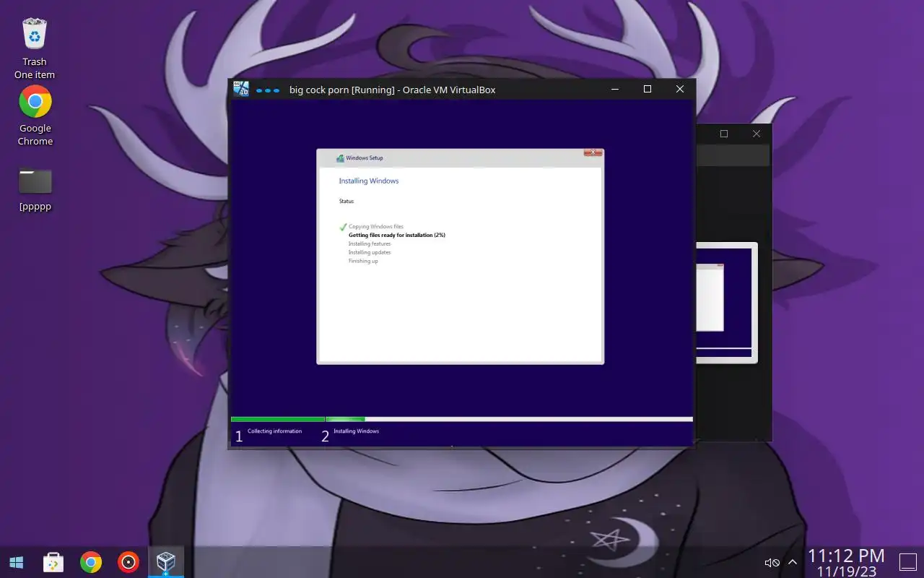Expand the hidden system tray icons arrow

point(793,563)
